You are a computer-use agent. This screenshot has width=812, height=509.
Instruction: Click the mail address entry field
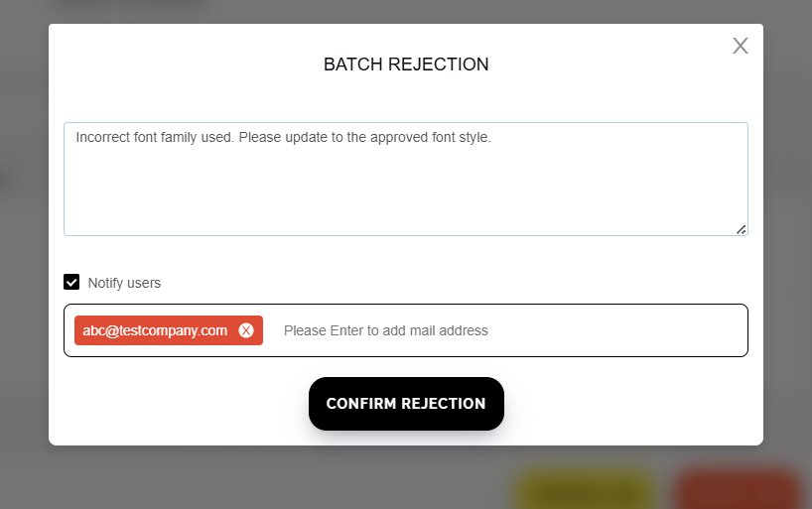tap(496, 330)
